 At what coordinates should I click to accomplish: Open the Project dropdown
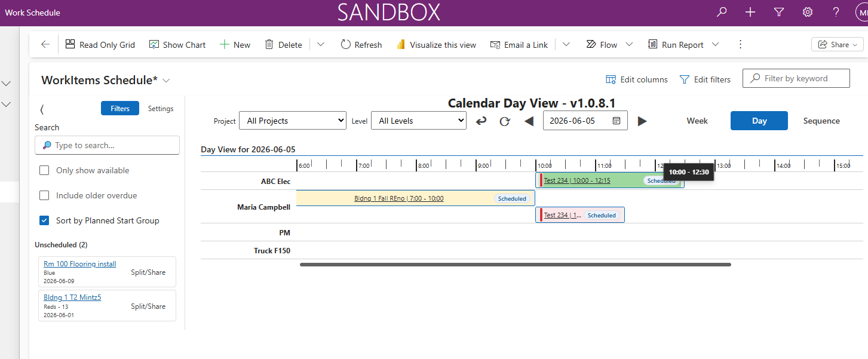pos(293,121)
